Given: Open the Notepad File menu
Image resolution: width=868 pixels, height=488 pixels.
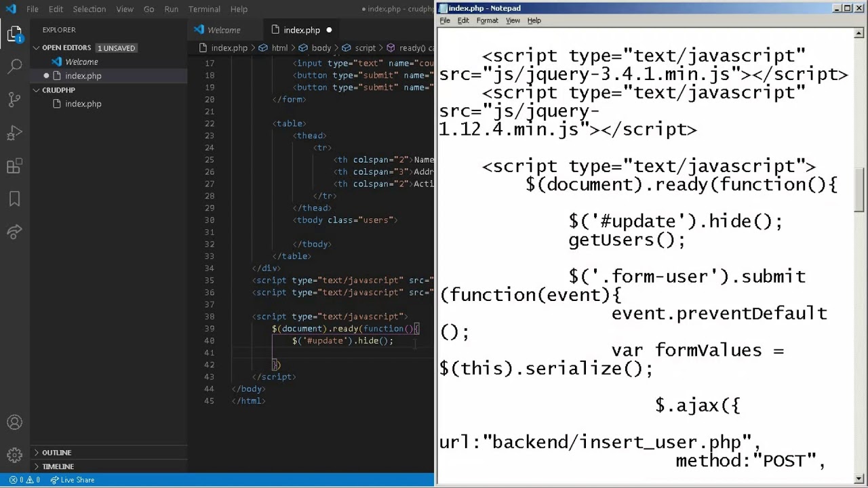Looking at the screenshot, I should click(x=445, y=20).
